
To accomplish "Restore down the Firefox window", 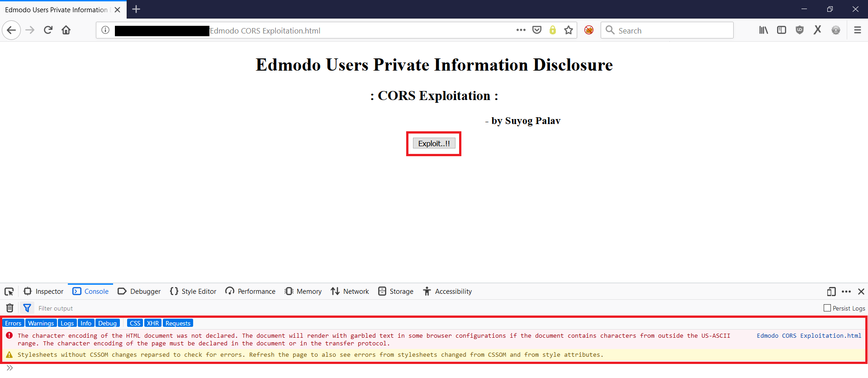I will [830, 9].
